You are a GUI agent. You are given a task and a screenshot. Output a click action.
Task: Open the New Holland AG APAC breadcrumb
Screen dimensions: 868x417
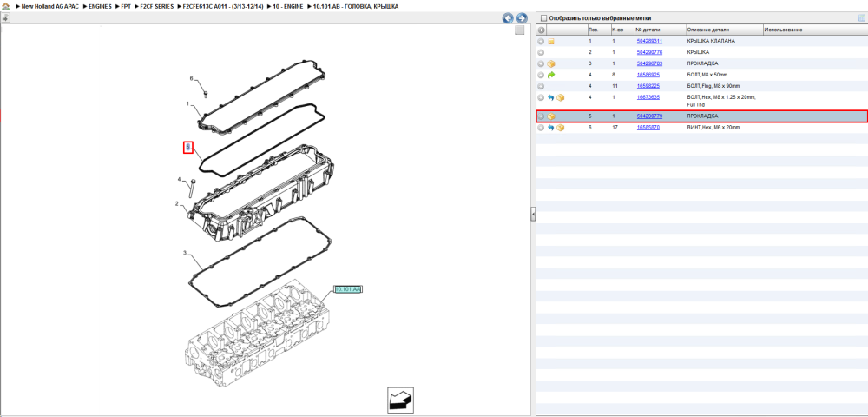click(x=49, y=6)
